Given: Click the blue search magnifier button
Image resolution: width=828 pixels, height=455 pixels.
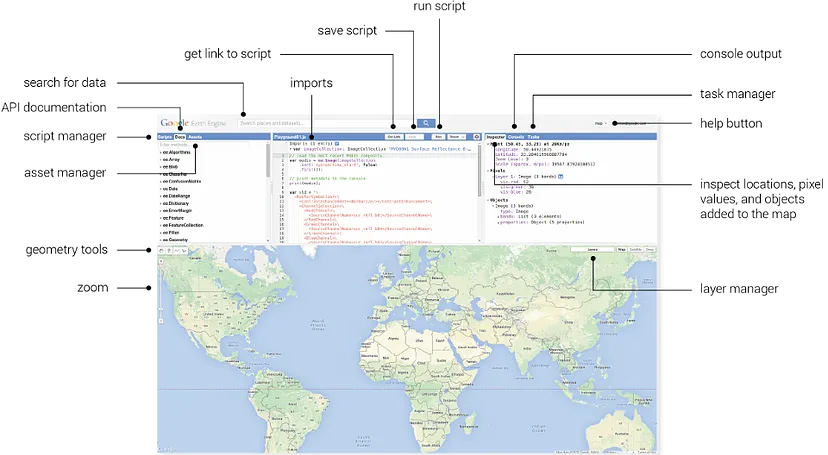Looking at the screenshot, I should 426,124.
